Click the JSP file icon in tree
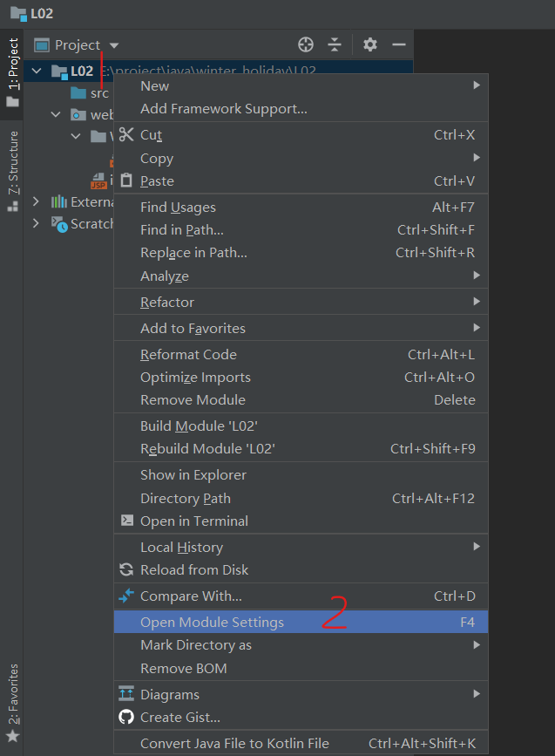This screenshot has width=555, height=756. point(98,180)
